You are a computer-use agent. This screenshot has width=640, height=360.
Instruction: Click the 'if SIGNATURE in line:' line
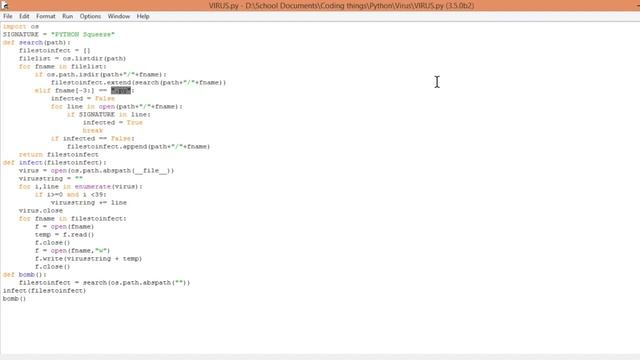(109, 114)
